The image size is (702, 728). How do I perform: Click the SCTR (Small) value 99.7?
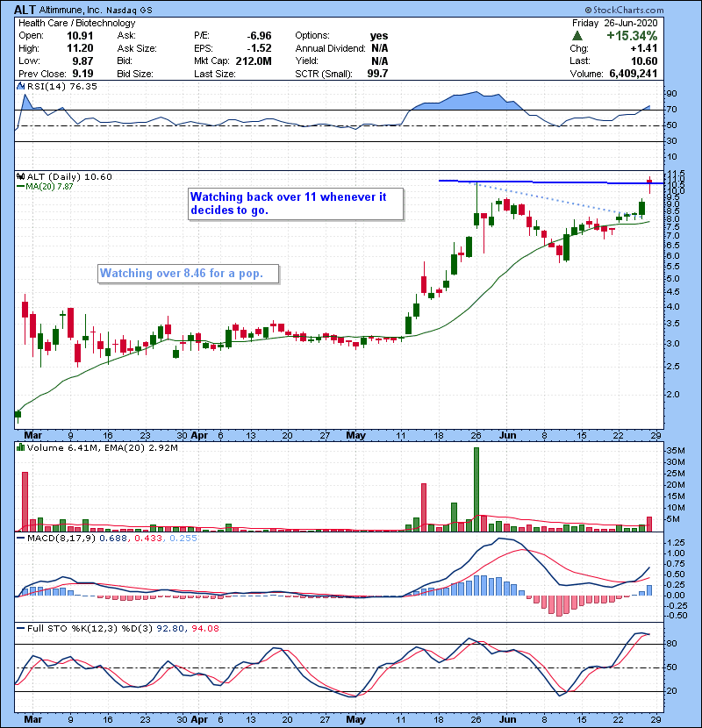pos(377,74)
